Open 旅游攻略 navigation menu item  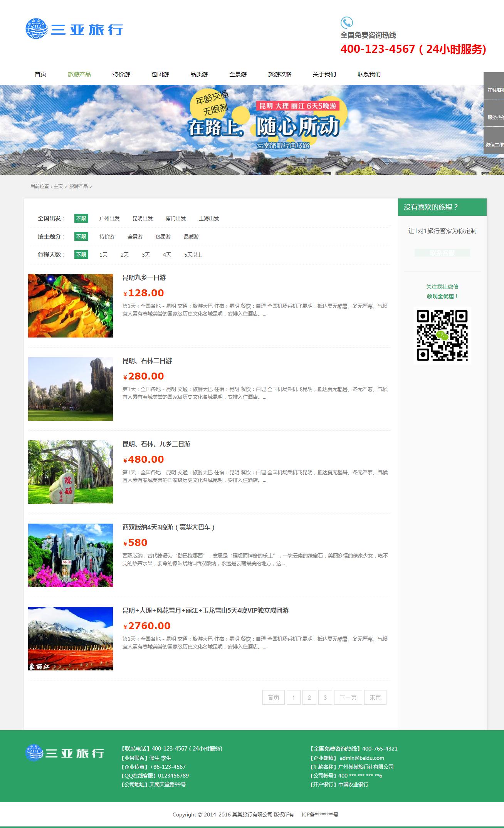[x=279, y=74]
